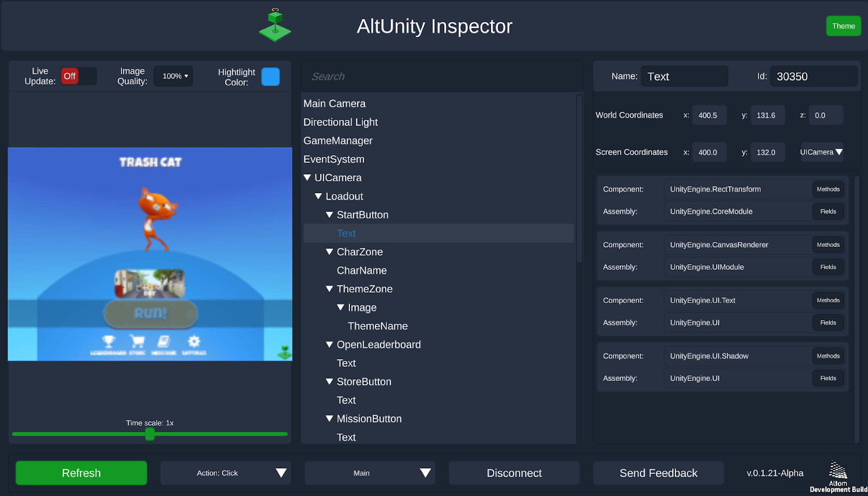Click the AltUnity Inspector logo at the top
The width and height of the screenshot is (868, 496).
pyautogui.click(x=275, y=26)
